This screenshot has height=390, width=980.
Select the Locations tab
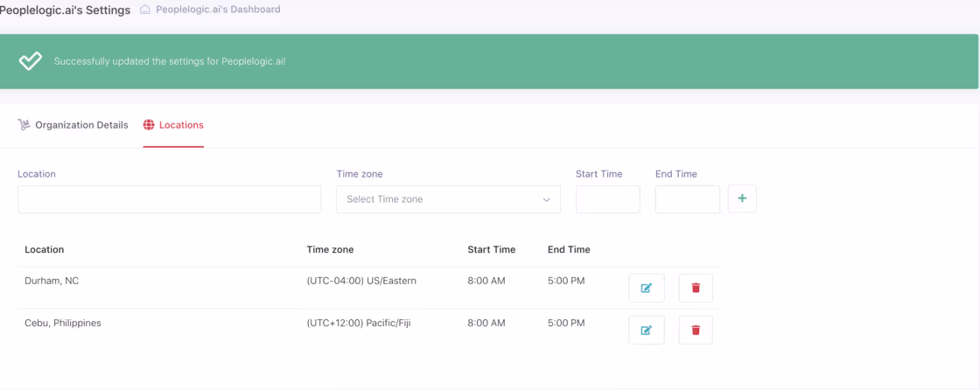tap(173, 125)
